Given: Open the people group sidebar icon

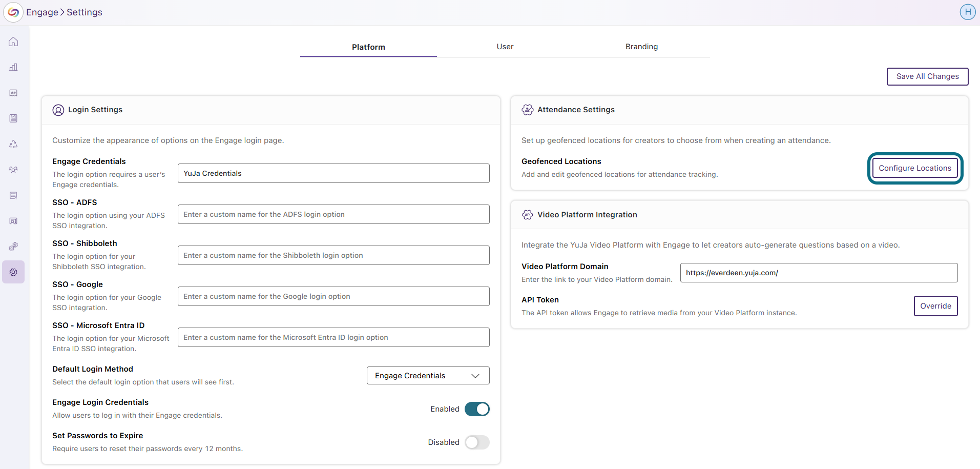Looking at the screenshot, I should 13,170.
